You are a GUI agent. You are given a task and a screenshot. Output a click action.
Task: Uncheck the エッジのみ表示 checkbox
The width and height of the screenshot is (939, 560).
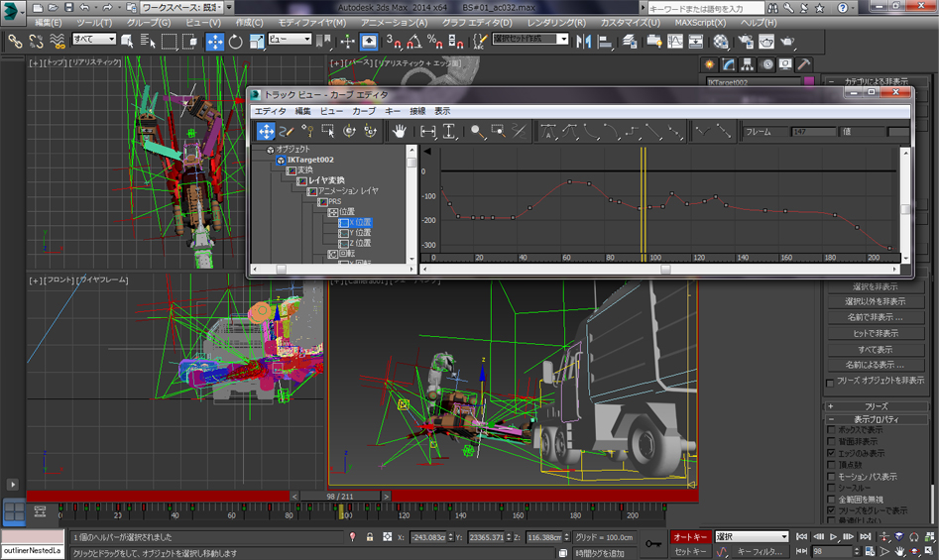click(831, 453)
